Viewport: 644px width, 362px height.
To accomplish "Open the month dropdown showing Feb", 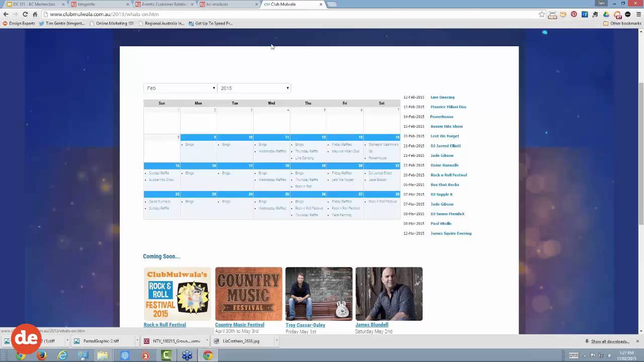I will pyautogui.click(x=180, y=88).
